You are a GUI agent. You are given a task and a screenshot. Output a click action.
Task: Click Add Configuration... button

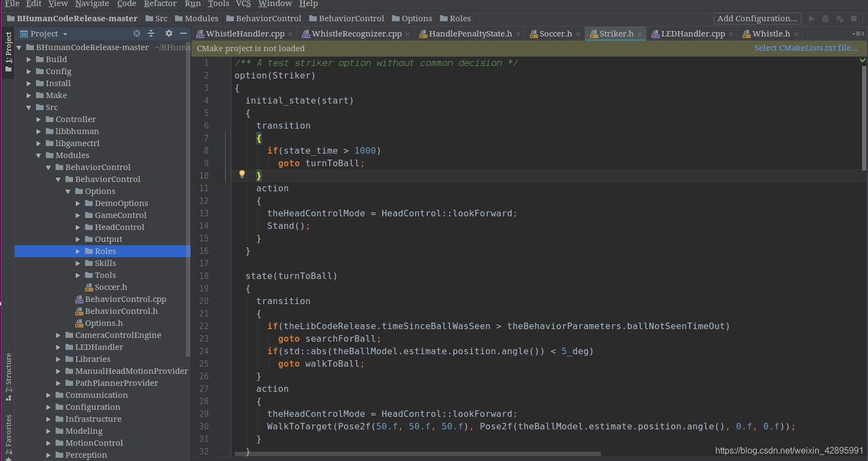[757, 19]
